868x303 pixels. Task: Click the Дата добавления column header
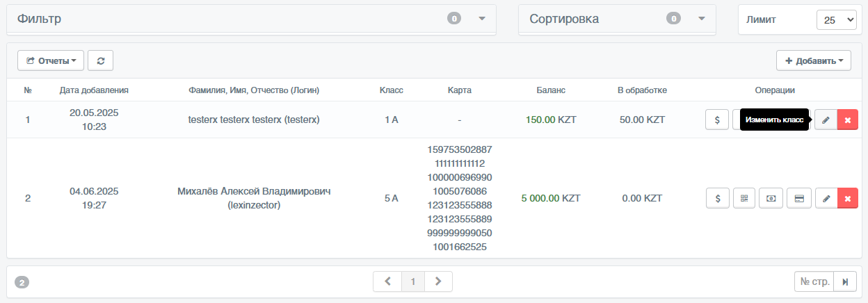pos(94,90)
